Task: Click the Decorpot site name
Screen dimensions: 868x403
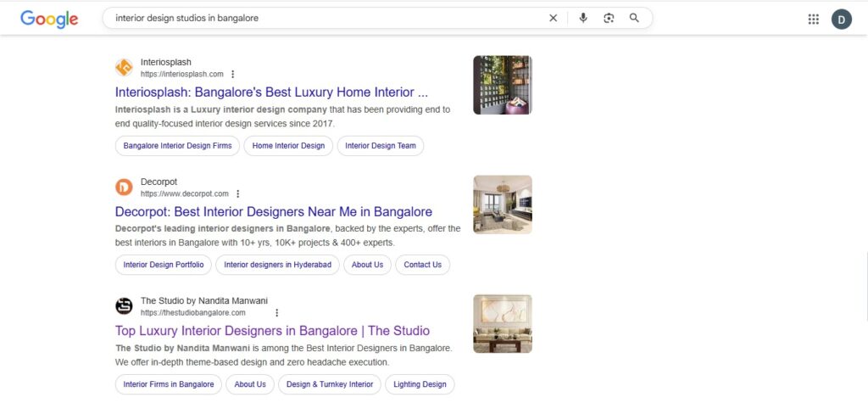Action: tap(159, 182)
